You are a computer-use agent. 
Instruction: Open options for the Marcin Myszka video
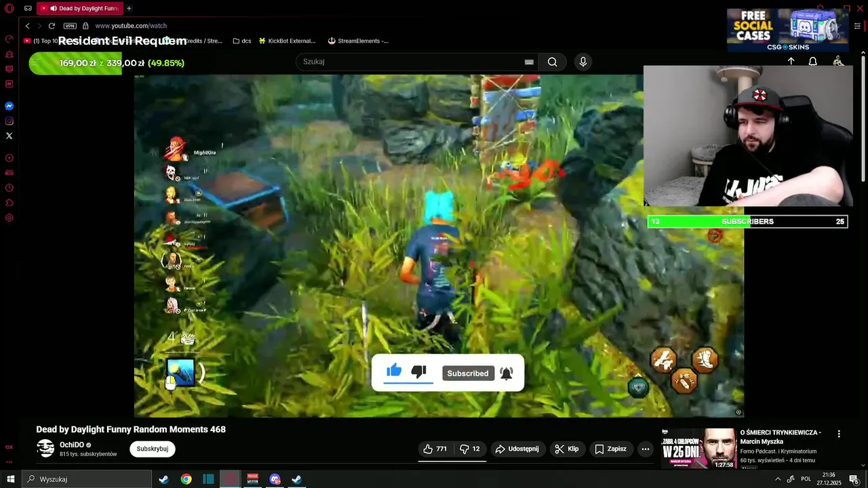pos(839,434)
